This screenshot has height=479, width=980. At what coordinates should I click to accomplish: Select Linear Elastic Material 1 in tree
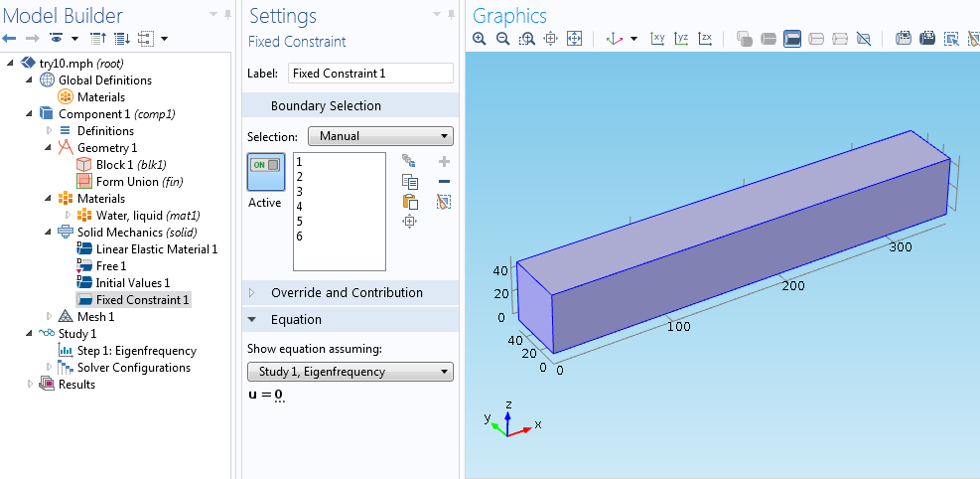[x=156, y=249]
